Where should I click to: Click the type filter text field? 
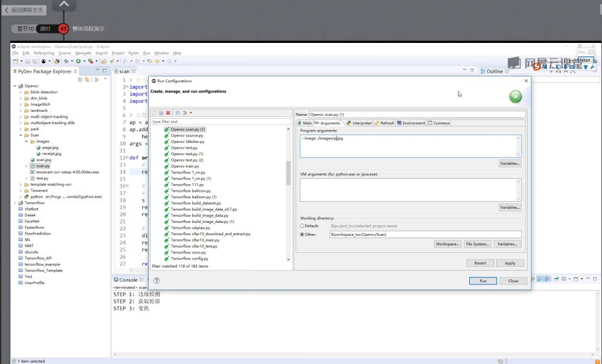[221, 121]
